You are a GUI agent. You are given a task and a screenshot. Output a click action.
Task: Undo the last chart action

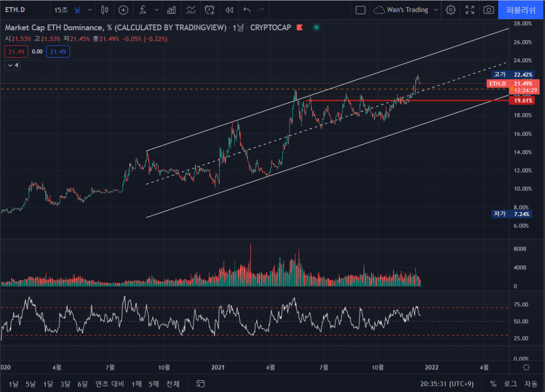[247, 10]
